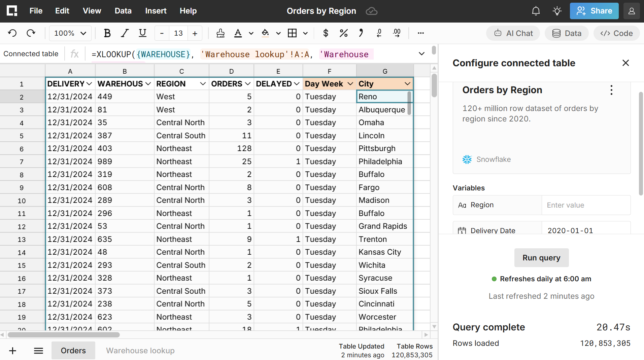Close the Configure connected table panel
Screen dimensions: 644x360
[626, 63]
